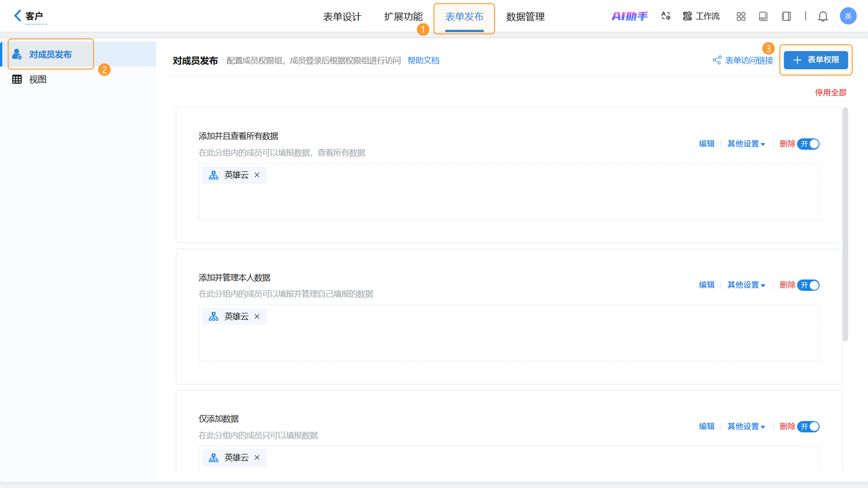Toggle off 添加并管理本人数据 permission switch
Image resolution: width=868 pixels, height=488 pixels.
(x=808, y=285)
